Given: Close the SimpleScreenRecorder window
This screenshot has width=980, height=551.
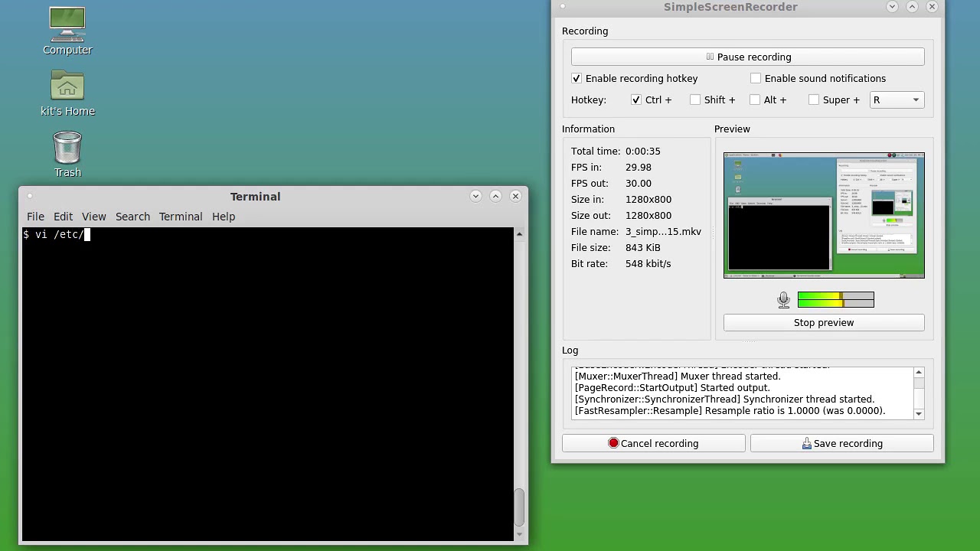Looking at the screenshot, I should point(932,6).
